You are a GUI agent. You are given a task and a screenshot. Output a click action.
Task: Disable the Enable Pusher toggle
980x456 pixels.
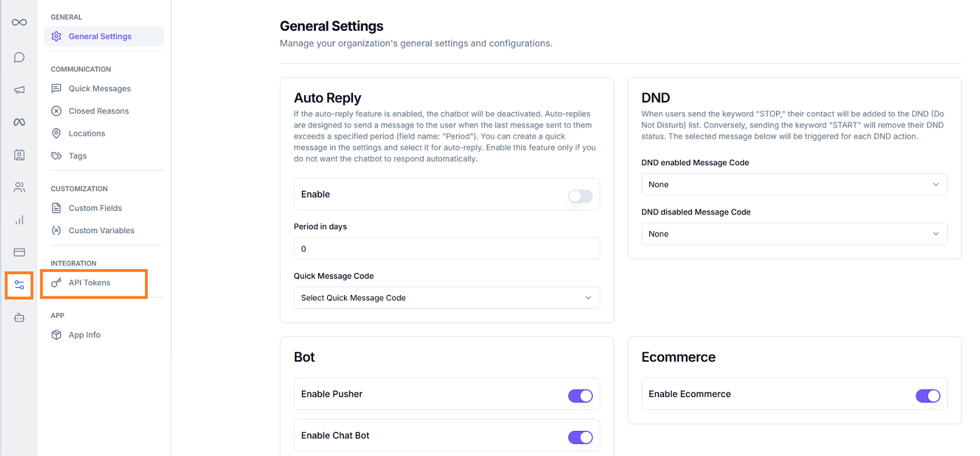click(x=580, y=396)
